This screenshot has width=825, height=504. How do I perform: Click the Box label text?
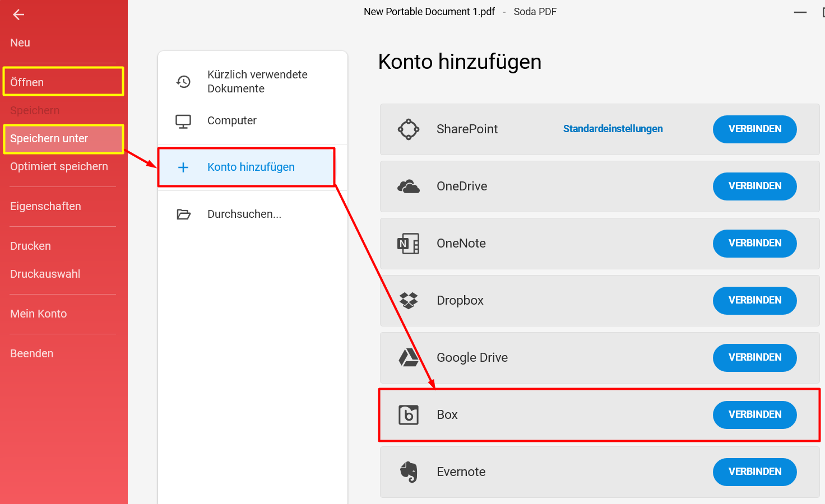coord(447,414)
